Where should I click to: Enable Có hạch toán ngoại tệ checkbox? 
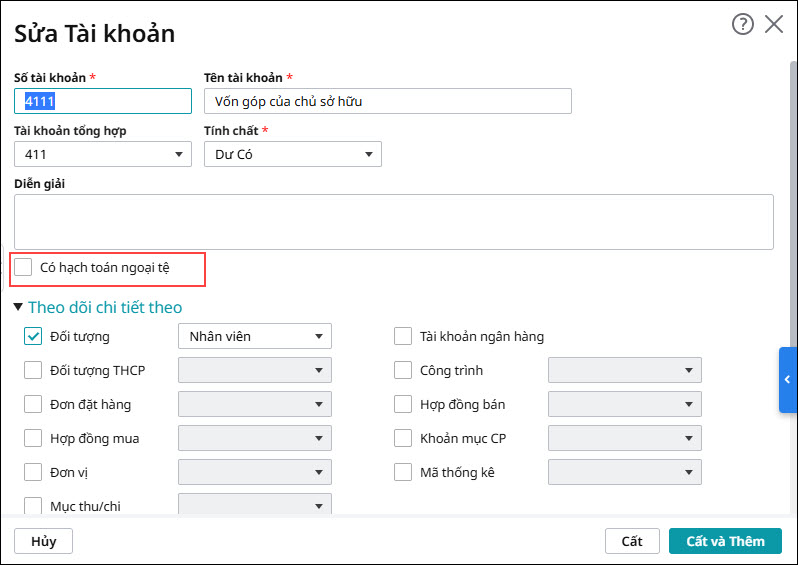tap(24, 267)
